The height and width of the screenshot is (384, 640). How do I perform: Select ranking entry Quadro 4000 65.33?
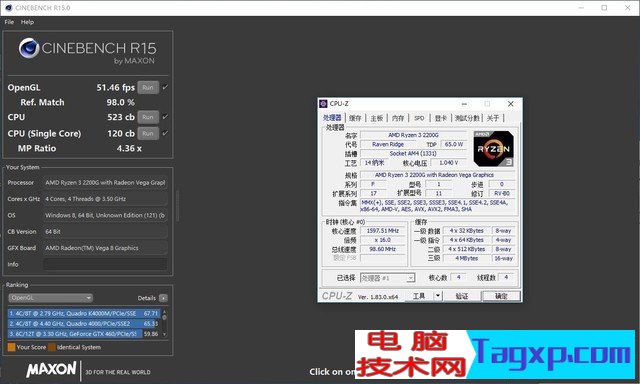tap(84, 324)
